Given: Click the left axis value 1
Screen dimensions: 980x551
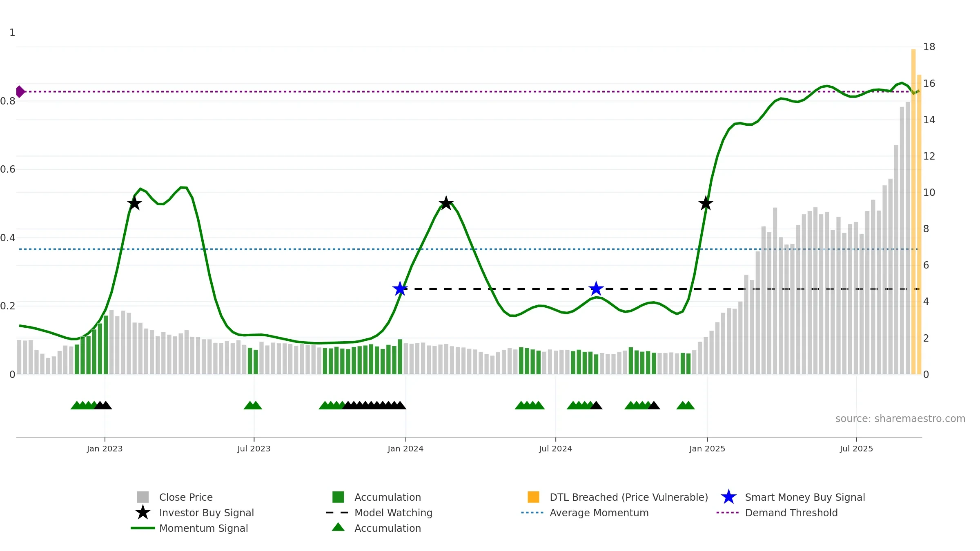Looking at the screenshot, I should click(x=12, y=33).
